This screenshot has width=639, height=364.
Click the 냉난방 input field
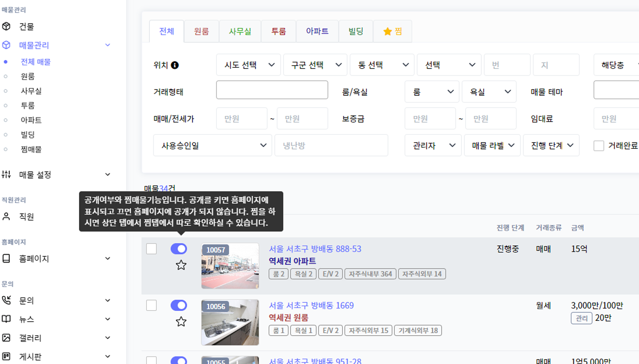(331, 145)
